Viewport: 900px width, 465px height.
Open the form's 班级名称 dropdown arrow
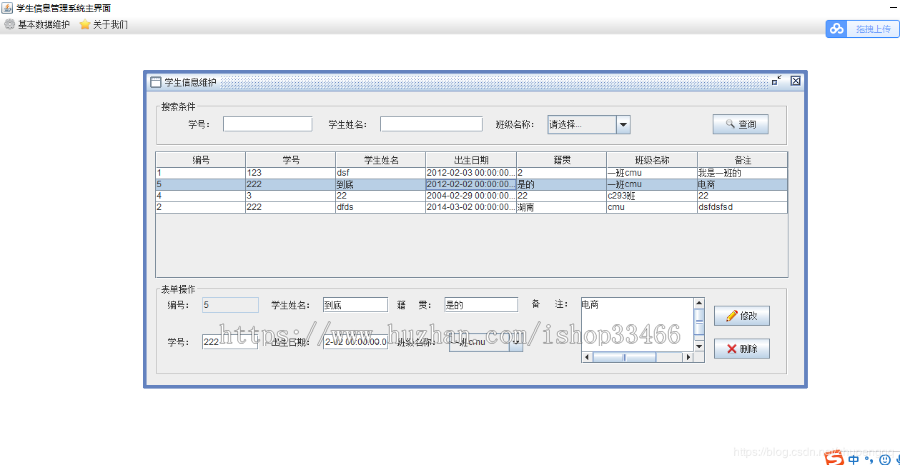tap(516, 343)
